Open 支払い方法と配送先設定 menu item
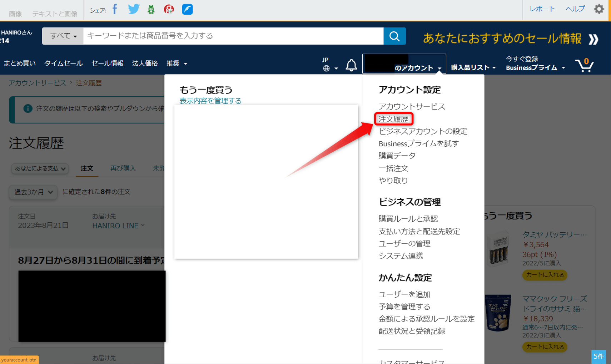The height and width of the screenshot is (364, 611). pyautogui.click(x=419, y=232)
